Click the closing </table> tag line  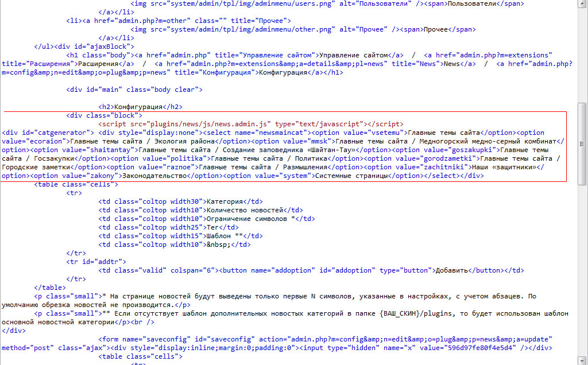click(x=50, y=288)
